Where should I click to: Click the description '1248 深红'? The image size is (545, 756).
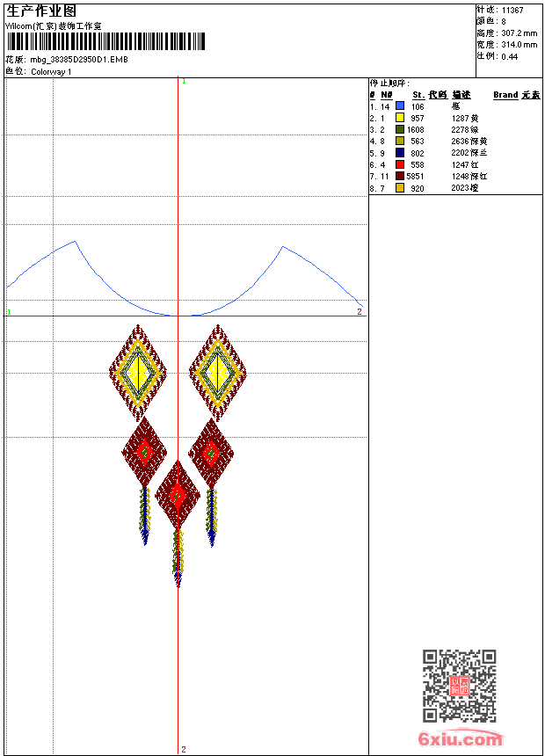pos(469,177)
